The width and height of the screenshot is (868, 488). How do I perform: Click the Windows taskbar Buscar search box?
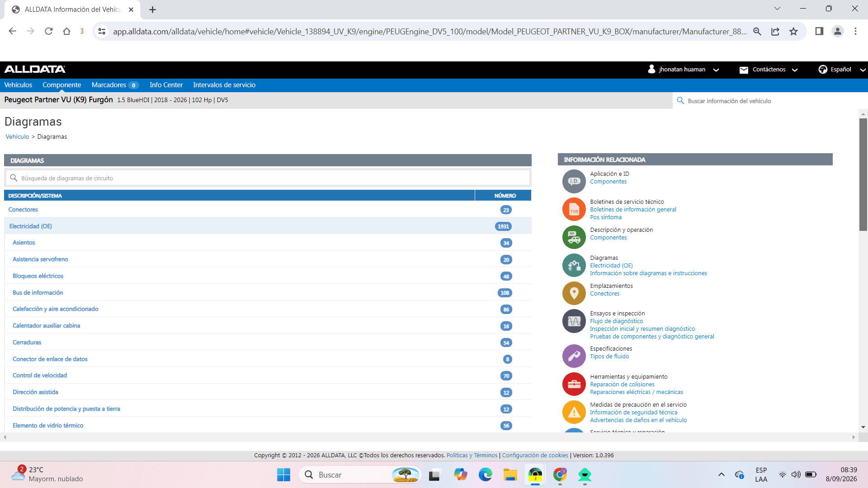[x=360, y=475]
